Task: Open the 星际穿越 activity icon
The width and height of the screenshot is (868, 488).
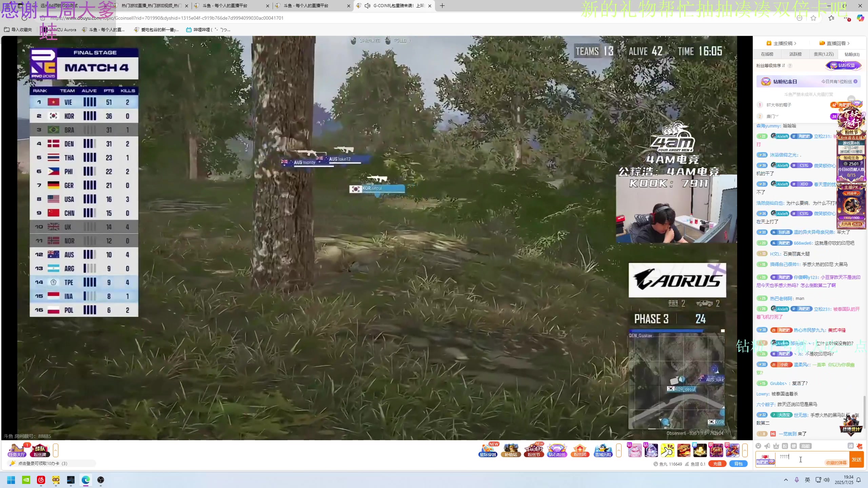Action: click(x=488, y=450)
